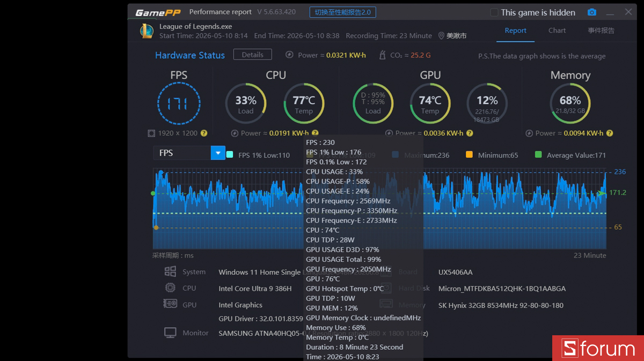
Task: Click help icon beside GPU power 0.0036 KW·h
Action: coord(470,133)
